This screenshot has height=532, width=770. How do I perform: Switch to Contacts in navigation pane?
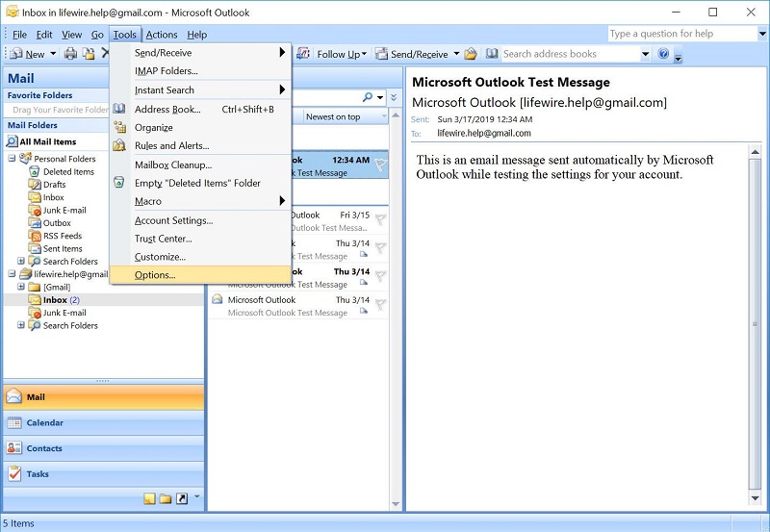[x=104, y=448]
